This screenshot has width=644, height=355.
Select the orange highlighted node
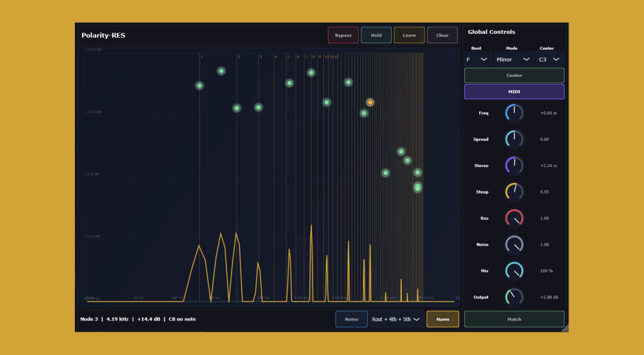click(x=370, y=102)
